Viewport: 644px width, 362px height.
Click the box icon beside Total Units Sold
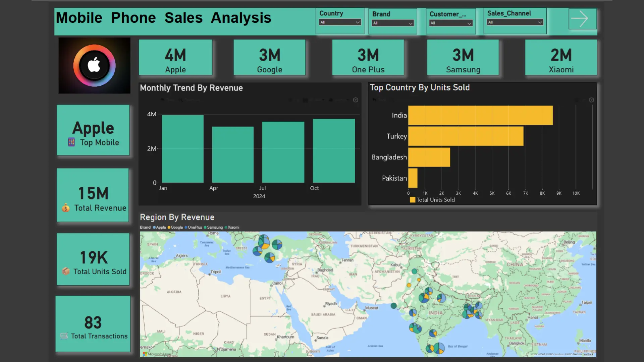(66, 271)
